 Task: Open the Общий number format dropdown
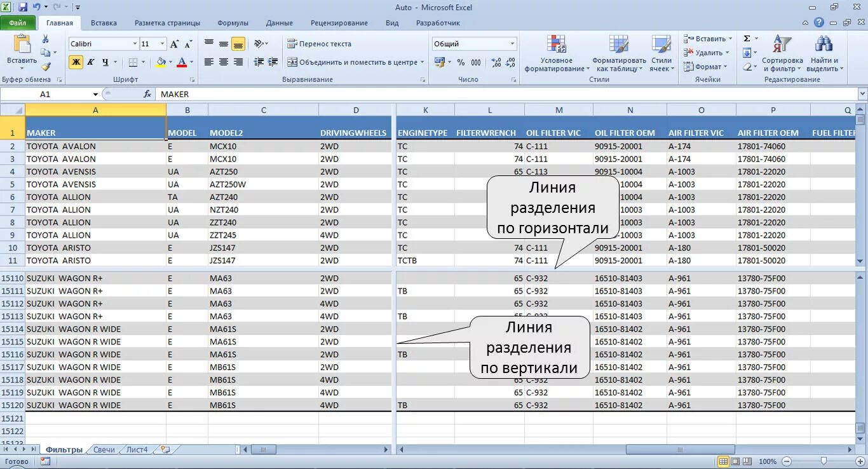[512, 44]
